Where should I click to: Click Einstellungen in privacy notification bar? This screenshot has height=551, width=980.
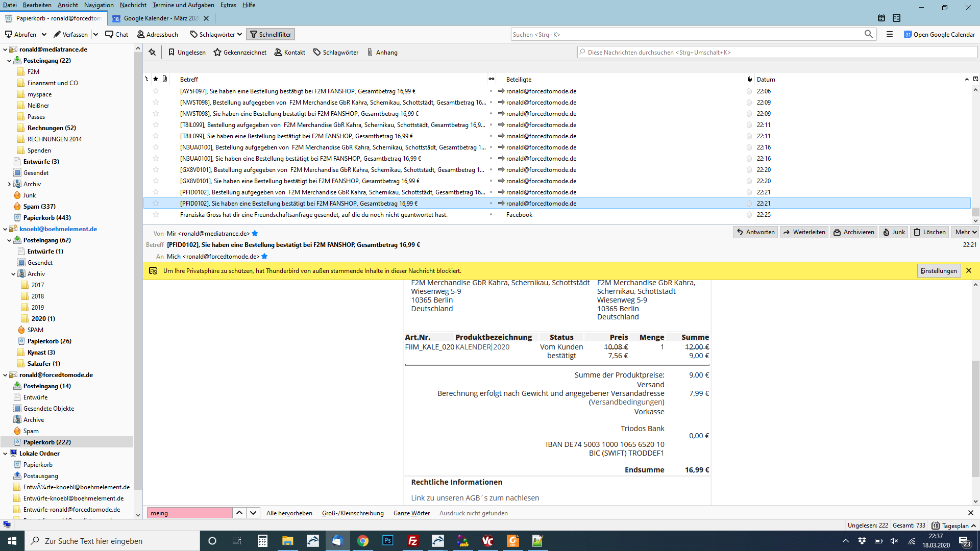pos(938,271)
